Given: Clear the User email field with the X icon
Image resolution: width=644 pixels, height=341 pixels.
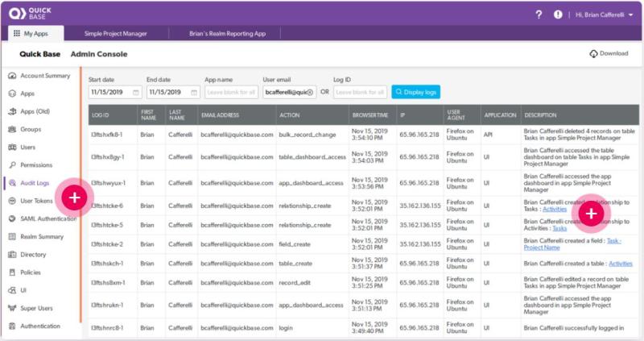Looking at the screenshot, I should click(310, 93).
